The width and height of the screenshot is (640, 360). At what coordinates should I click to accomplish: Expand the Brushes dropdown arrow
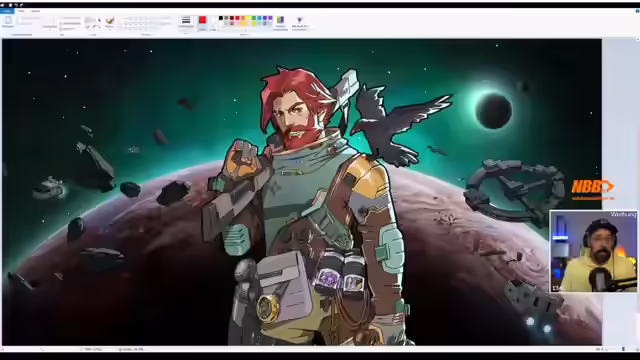click(x=109, y=29)
